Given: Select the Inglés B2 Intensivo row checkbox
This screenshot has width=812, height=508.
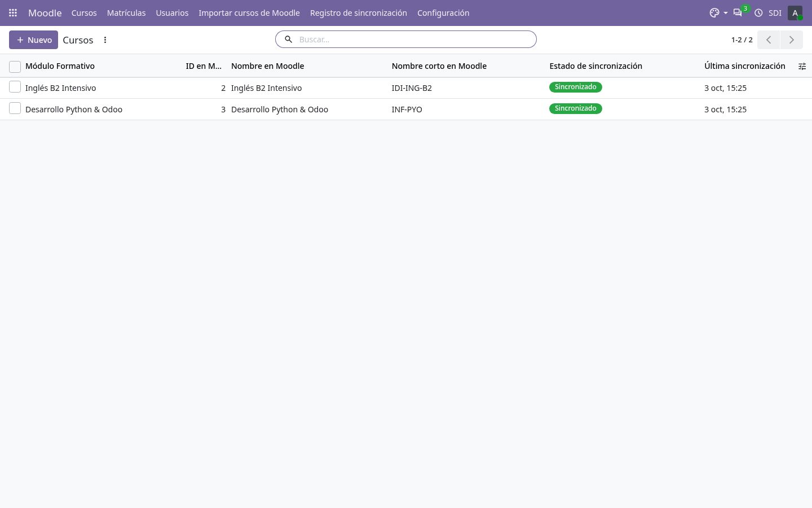Looking at the screenshot, I should tap(15, 87).
